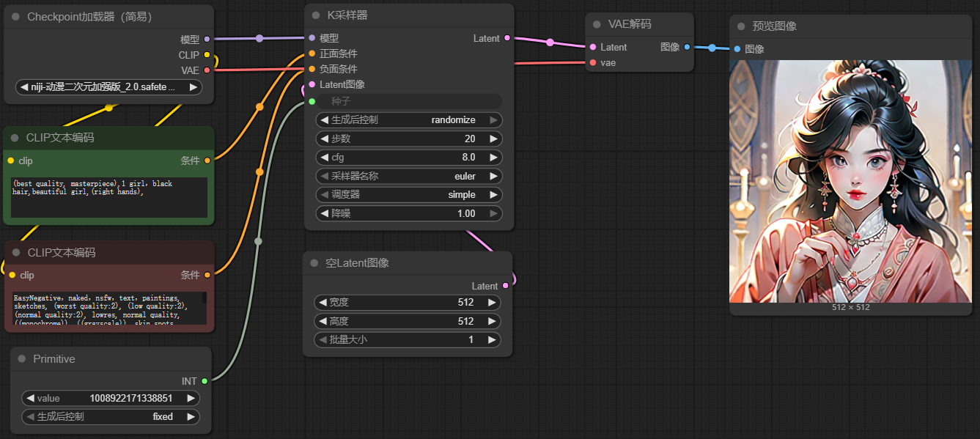This screenshot has width=980, height=439.
Task: Collapse the VAE解码 node using its title dot
Action: click(x=596, y=24)
